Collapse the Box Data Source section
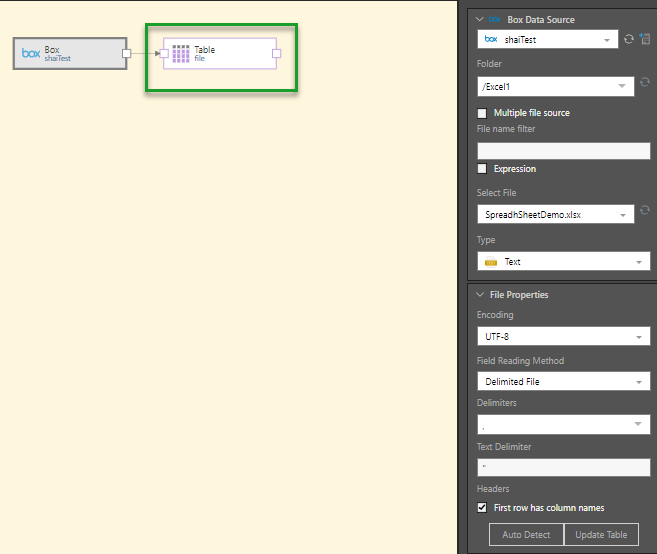 (480, 19)
